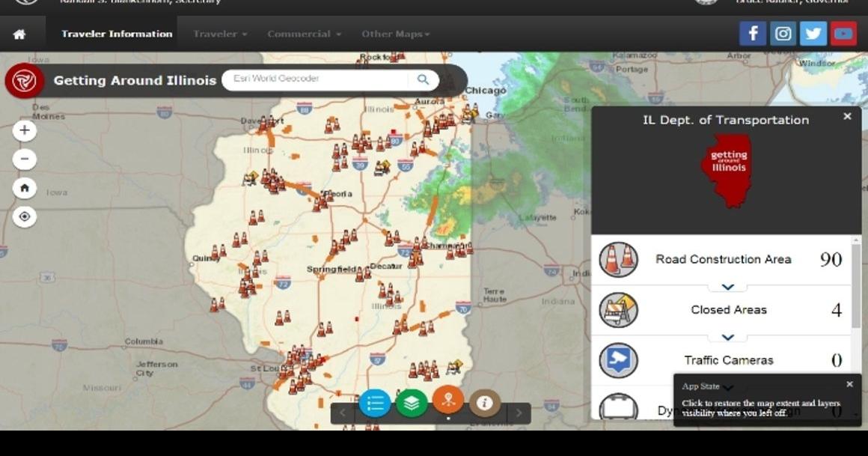Select the Traffic Cameras icon
Viewport: 868px width, 456px height.
[x=618, y=361]
